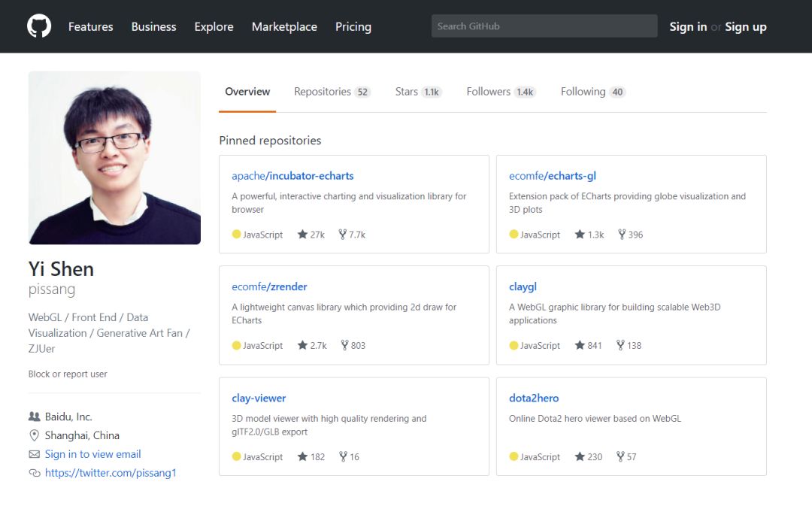
Task: Click the 182 star count
Action: pos(317,457)
